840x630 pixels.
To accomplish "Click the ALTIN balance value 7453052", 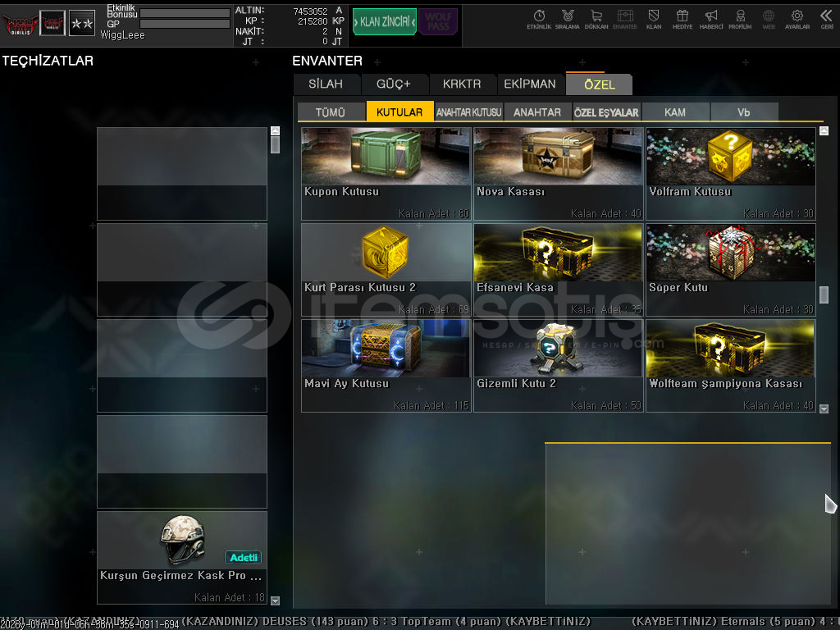I will (x=310, y=11).
